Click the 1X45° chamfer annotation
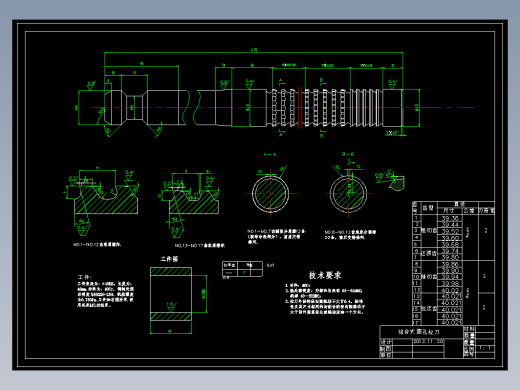This screenshot has height=390, width=520. click(x=392, y=133)
